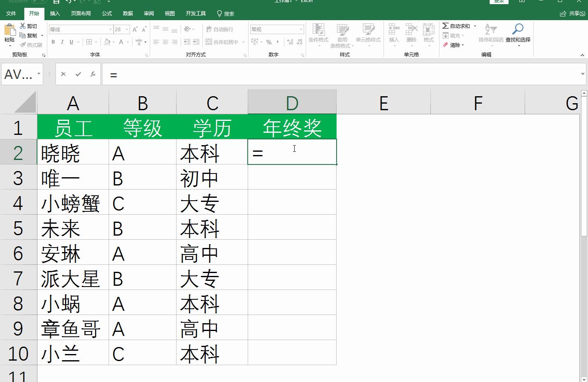Screen dimensions: 588x382
Task: Click Merge and Center (合并后居中)
Action: [x=221, y=42]
